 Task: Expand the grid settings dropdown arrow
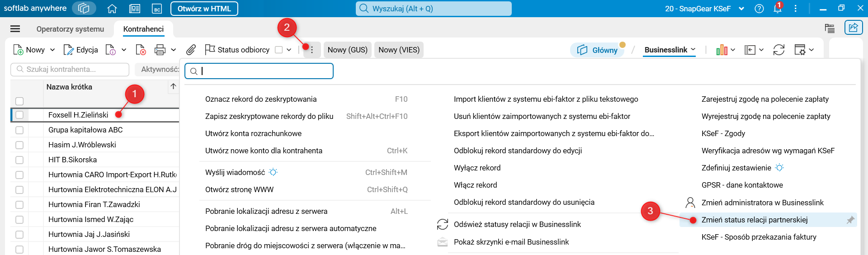point(811,50)
